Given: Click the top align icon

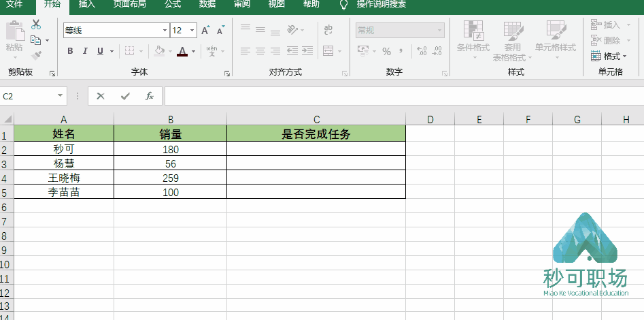Looking at the screenshot, I should [245, 29].
